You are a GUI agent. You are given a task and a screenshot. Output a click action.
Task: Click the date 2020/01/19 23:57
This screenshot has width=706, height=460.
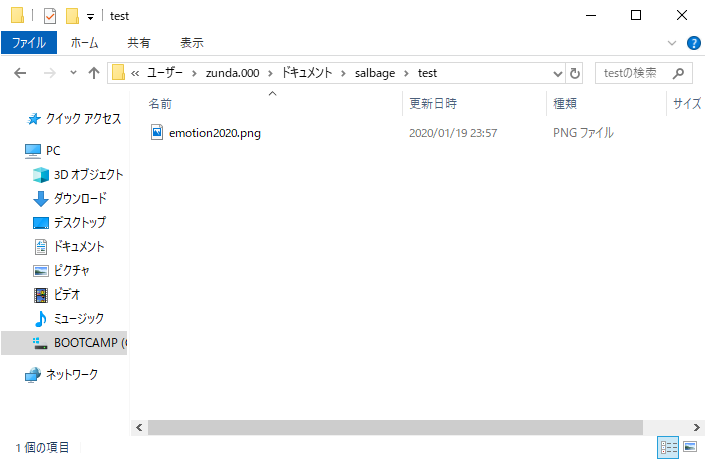pyautogui.click(x=453, y=133)
